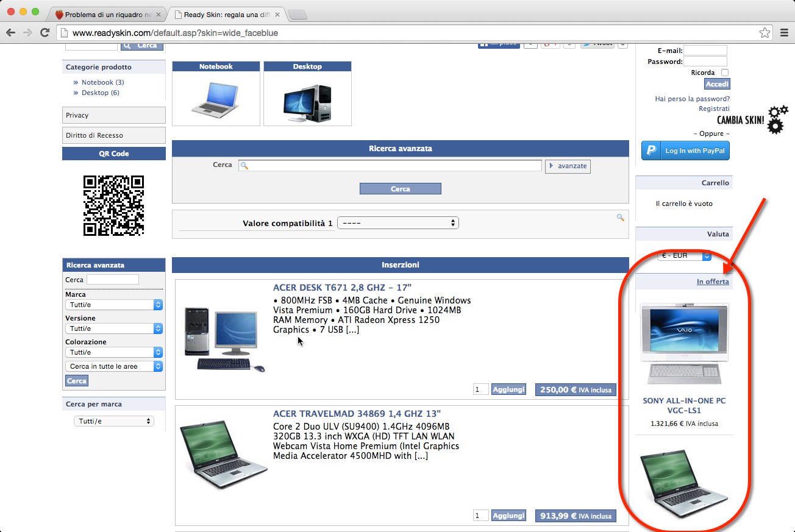
Task: Open the Chrome hamburger menu
Action: pyautogui.click(x=784, y=33)
